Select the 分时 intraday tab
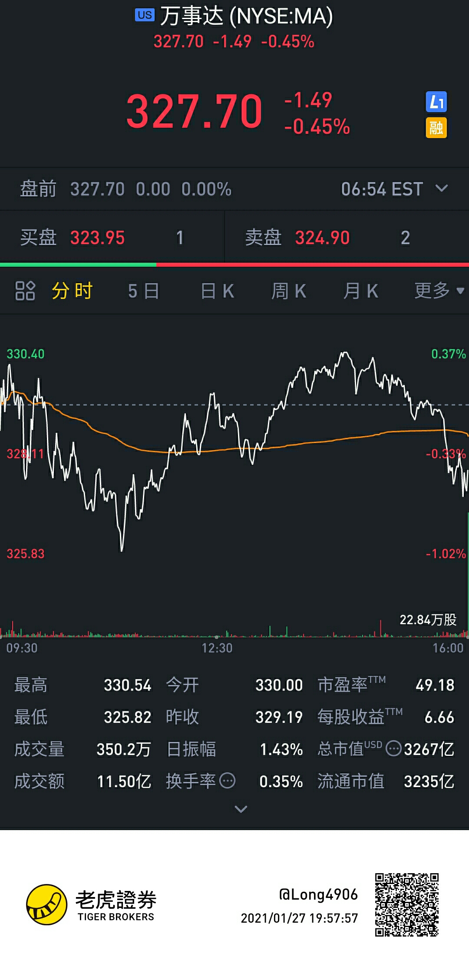The image size is (469, 980). [x=72, y=291]
